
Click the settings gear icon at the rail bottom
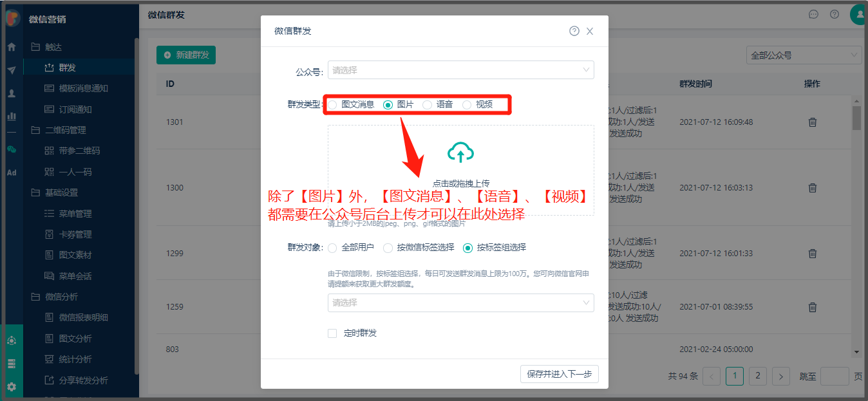(12, 387)
